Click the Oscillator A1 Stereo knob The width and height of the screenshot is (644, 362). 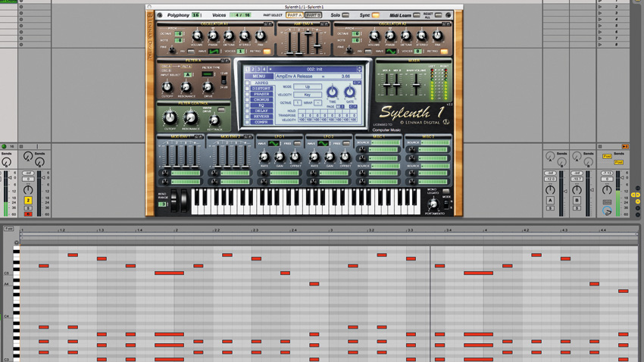click(x=245, y=36)
